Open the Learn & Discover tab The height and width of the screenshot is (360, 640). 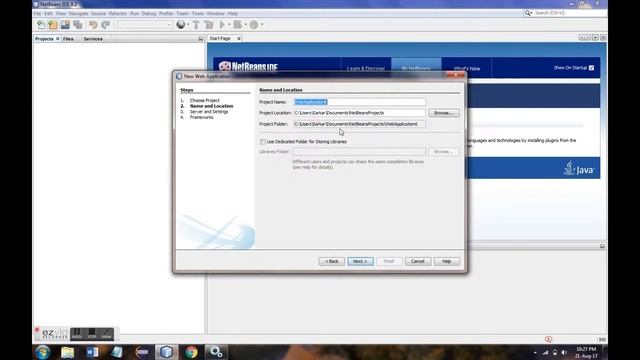(x=366, y=68)
